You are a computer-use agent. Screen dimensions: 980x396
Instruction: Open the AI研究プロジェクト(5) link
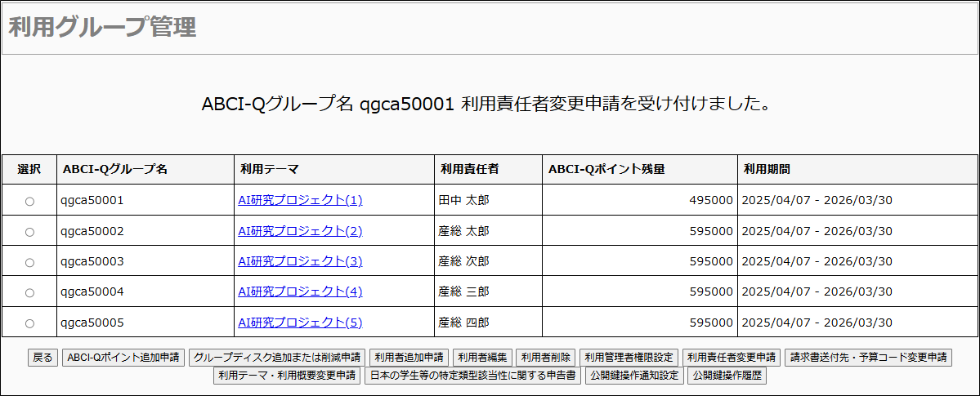coord(300,323)
